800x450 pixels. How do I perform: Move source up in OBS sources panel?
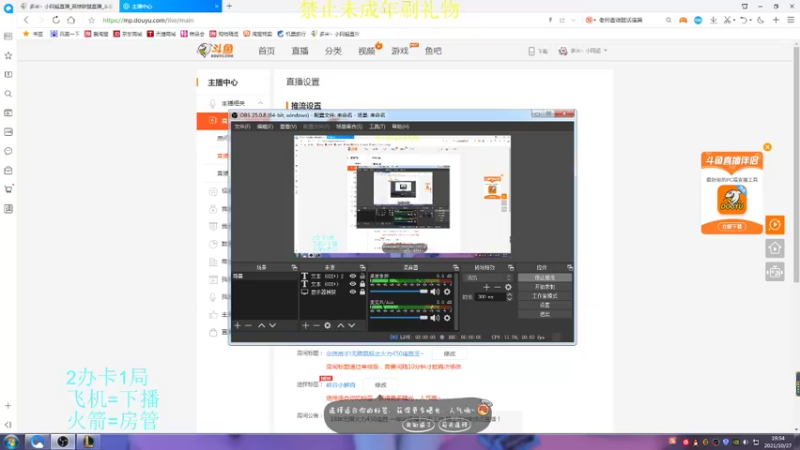point(340,326)
